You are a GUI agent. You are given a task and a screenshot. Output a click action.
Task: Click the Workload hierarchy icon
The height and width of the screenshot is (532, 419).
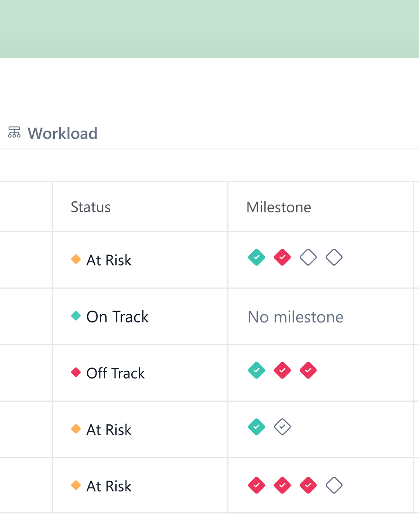14,132
